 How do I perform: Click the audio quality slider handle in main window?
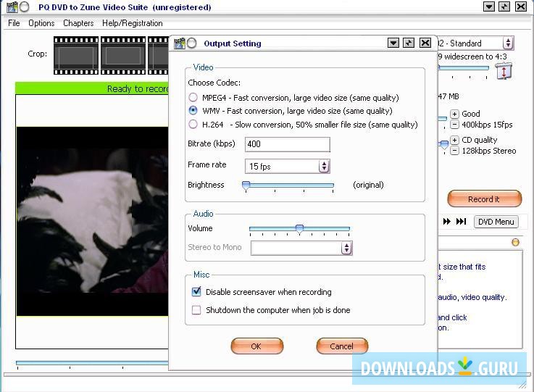coord(443,145)
